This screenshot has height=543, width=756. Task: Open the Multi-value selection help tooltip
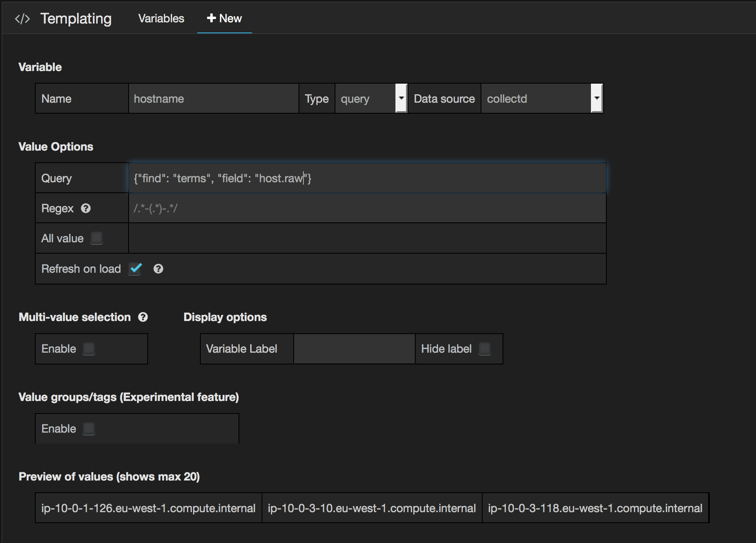click(x=143, y=317)
